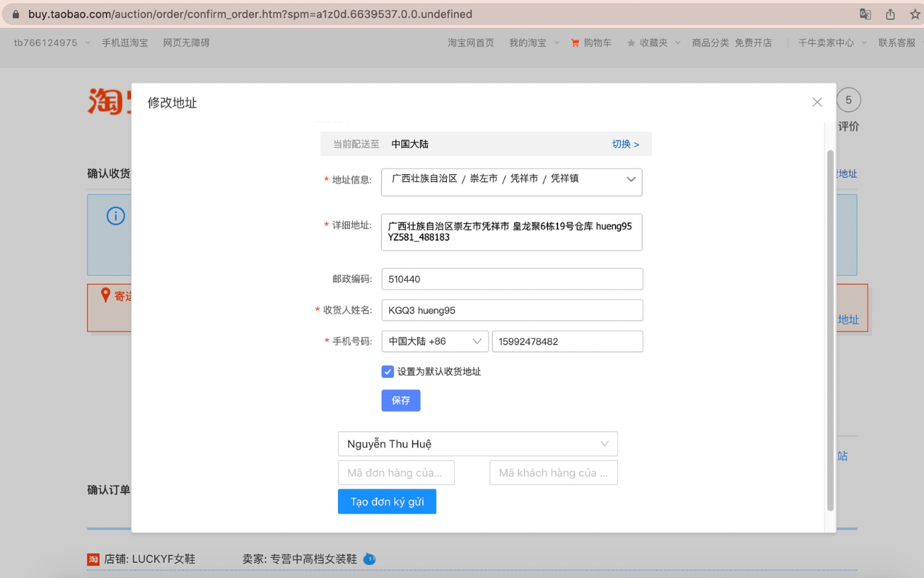
Task: Click the dialog vertical scrollbar
Action: tap(830, 331)
